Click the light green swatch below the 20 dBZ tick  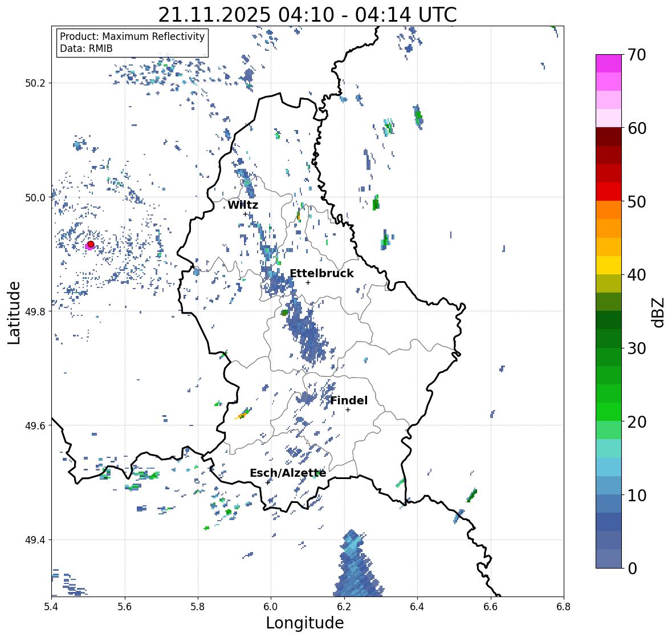click(x=609, y=430)
